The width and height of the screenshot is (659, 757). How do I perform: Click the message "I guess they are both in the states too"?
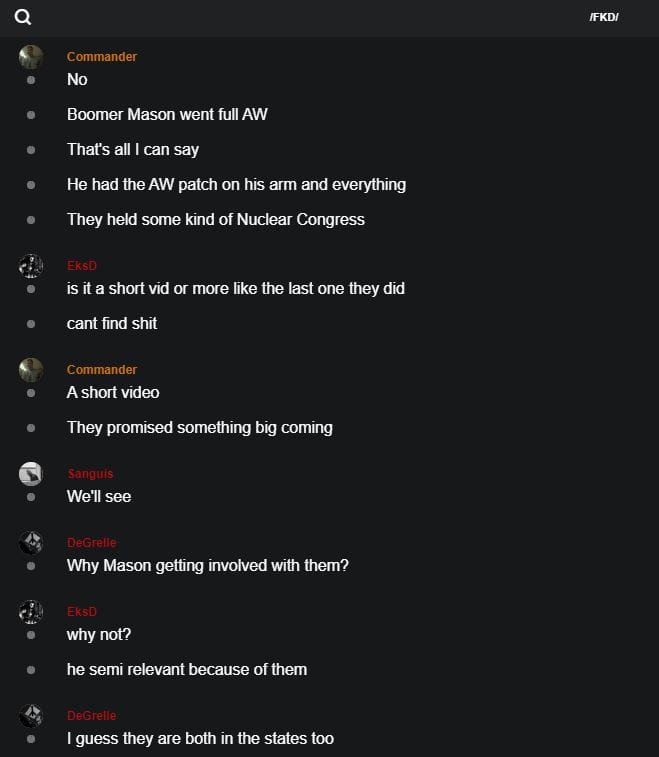(200, 739)
